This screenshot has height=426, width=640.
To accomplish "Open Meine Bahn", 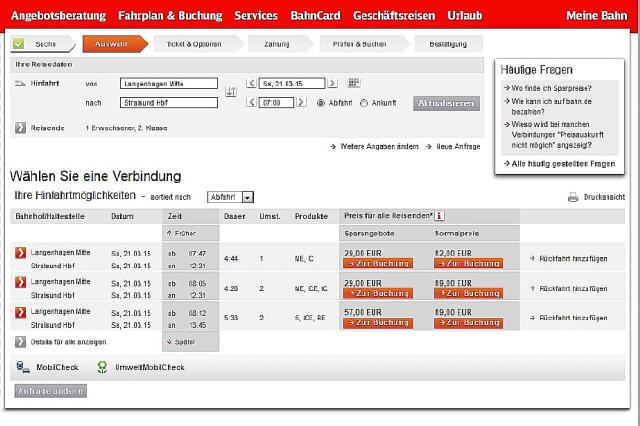I will [x=596, y=16].
